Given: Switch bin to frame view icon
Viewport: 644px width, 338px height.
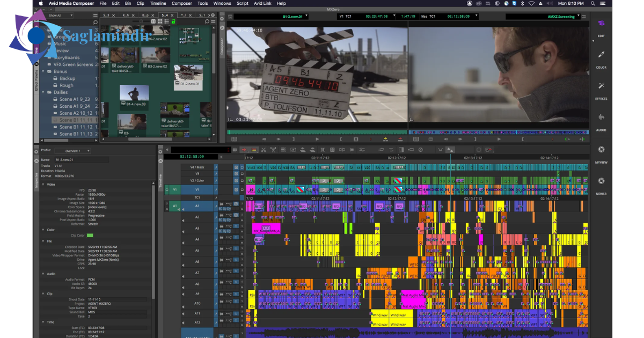Looking at the screenshot, I should [x=160, y=21].
